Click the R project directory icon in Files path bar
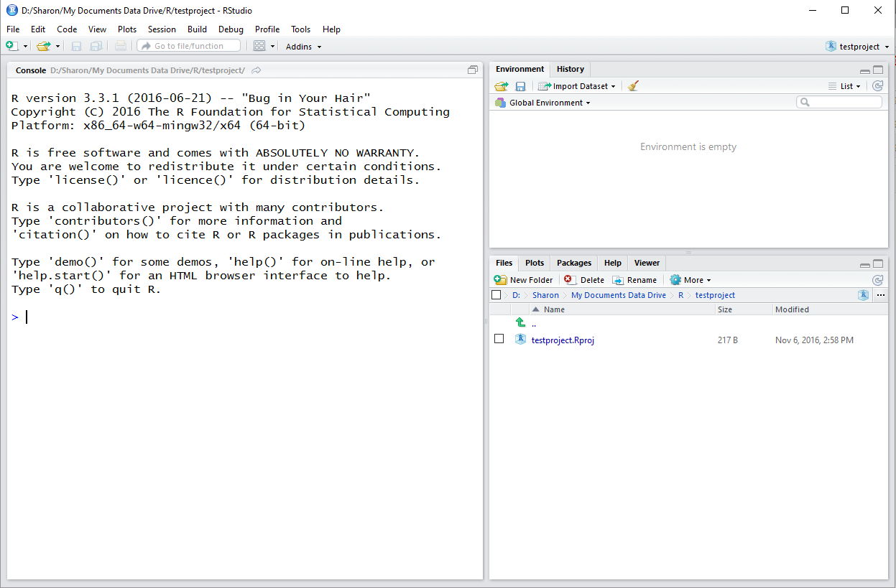Image resolution: width=896 pixels, height=588 pixels. point(863,295)
